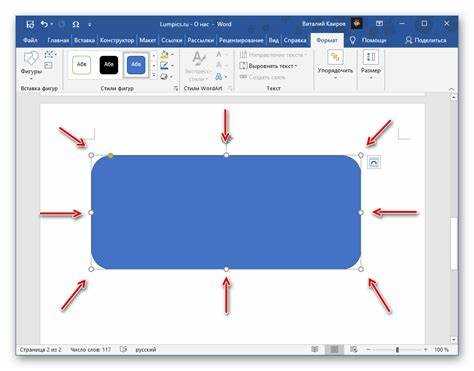Open the Ссылки tab

172,40
